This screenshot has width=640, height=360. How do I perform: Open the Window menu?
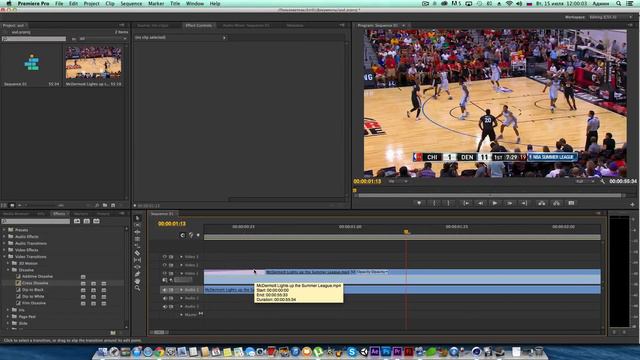(195, 3)
